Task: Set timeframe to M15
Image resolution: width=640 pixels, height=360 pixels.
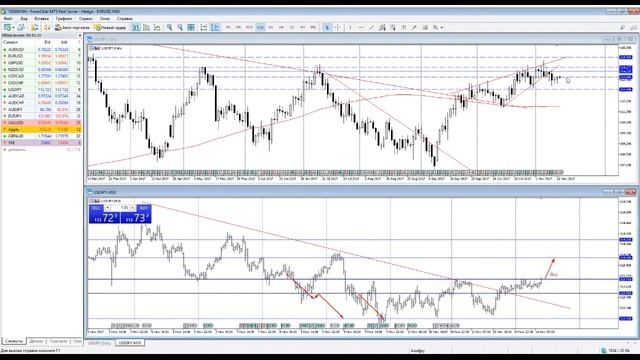Action: [249, 27]
